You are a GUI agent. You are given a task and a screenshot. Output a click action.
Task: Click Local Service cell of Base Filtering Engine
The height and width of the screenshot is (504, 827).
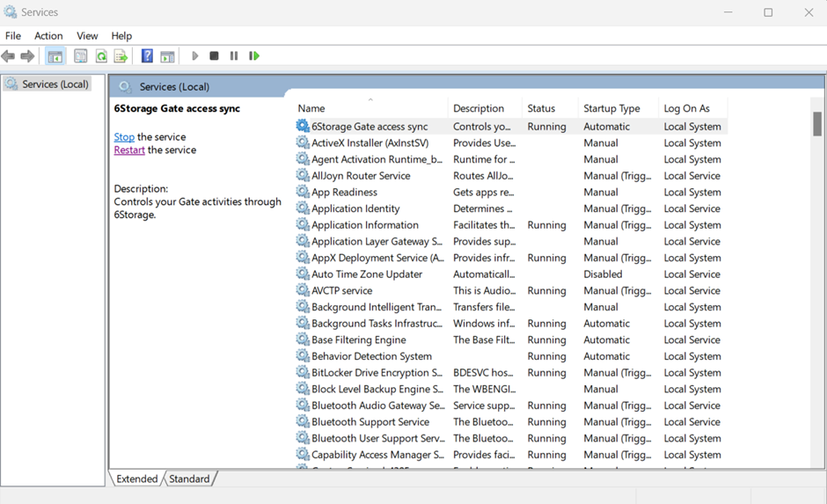click(692, 340)
